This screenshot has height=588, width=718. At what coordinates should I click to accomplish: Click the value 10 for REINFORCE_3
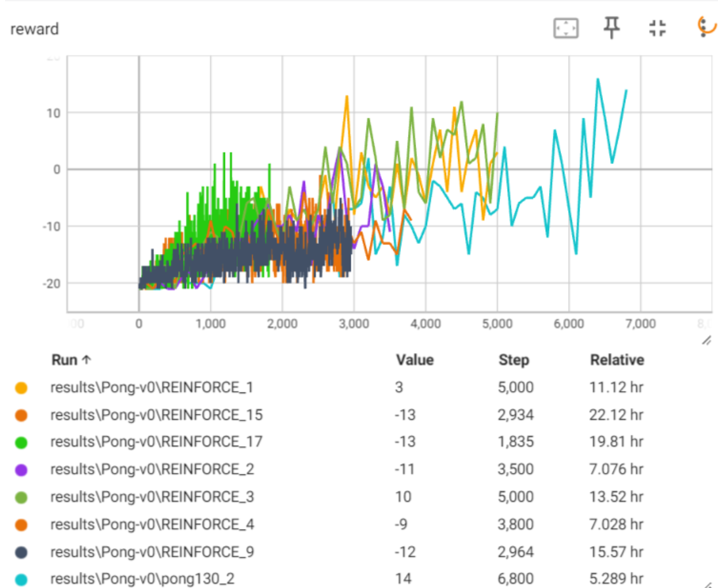pyautogui.click(x=403, y=497)
